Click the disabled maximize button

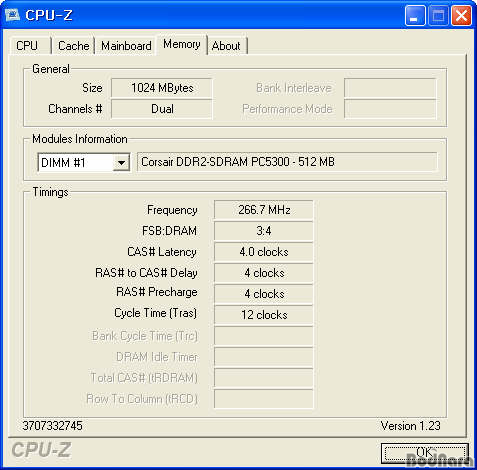click(x=438, y=15)
